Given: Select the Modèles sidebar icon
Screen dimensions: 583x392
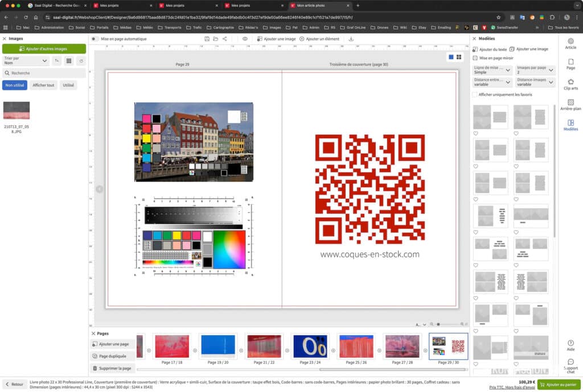Looking at the screenshot, I should coord(570,125).
